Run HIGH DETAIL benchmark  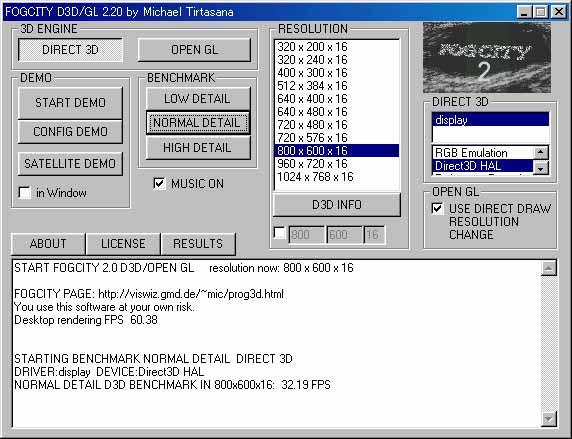(x=197, y=147)
